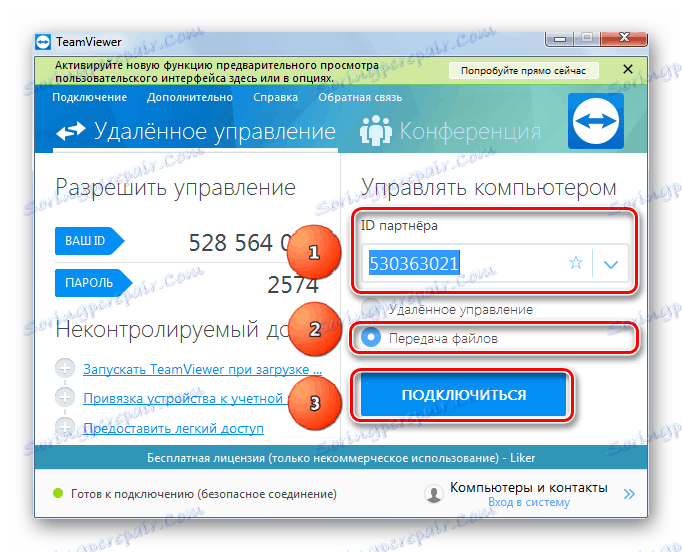Viewport: 682px width, 552px height.
Task: Click the ВАШ ID label
Action: click(x=89, y=241)
